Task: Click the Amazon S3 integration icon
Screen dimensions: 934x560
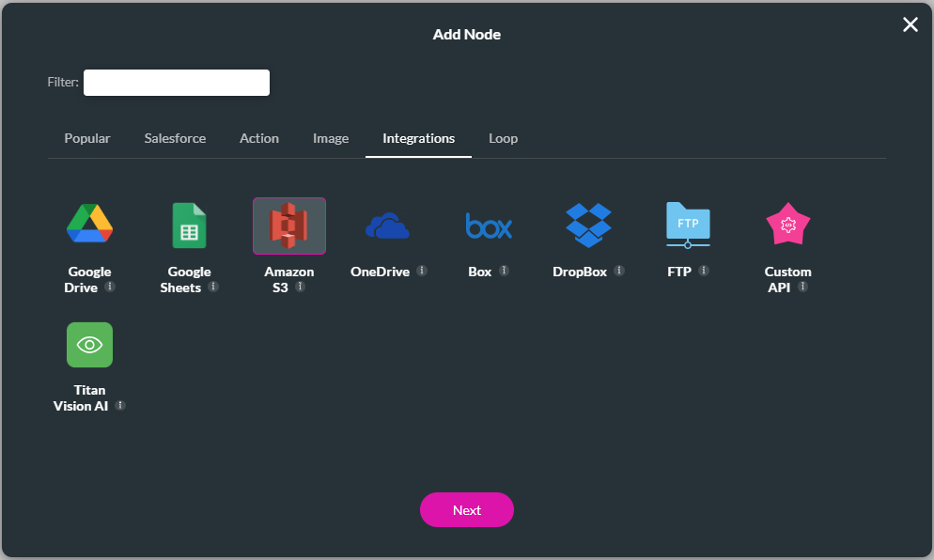Action: click(288, 225)
